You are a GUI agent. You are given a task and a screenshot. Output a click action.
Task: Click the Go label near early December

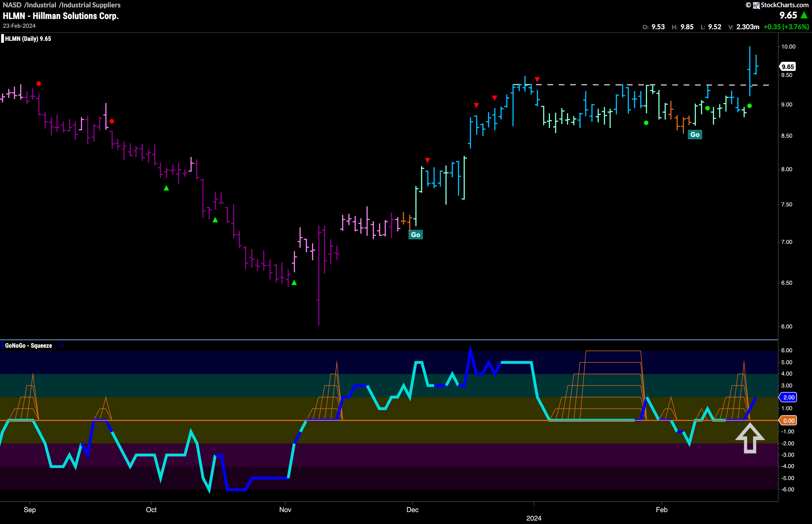416,235
